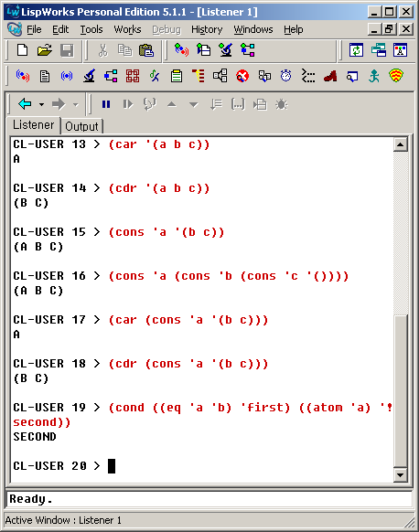The width and height of the screenshot is (419, 532).
Task: Click the Ready. status message
Action: click(31, 499)
